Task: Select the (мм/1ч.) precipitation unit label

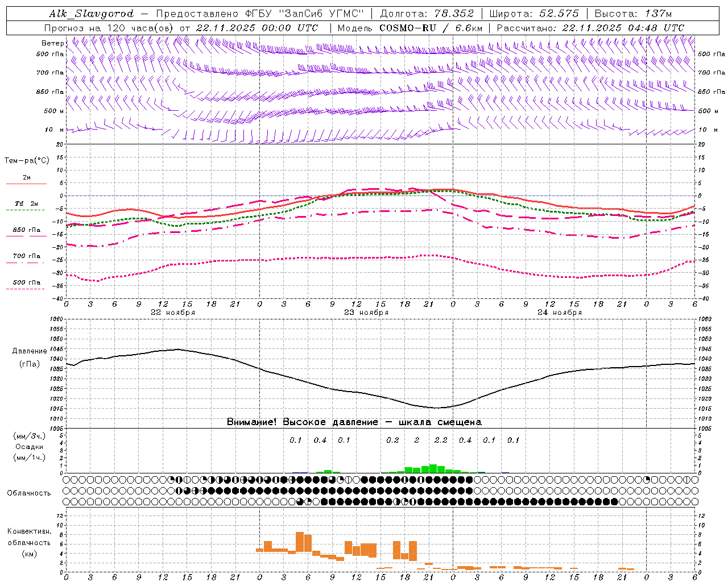Action: tap(30, 458)
